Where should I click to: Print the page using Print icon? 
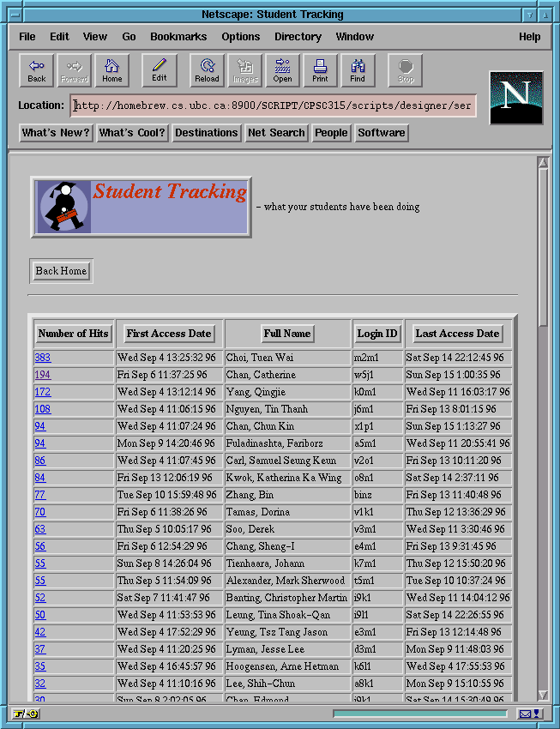(x=320, y=70)
